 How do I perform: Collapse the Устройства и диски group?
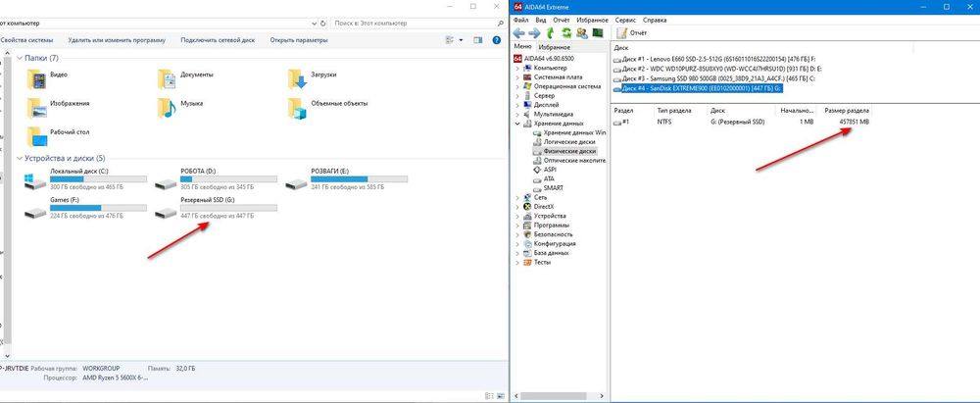(x=19, y=158)
